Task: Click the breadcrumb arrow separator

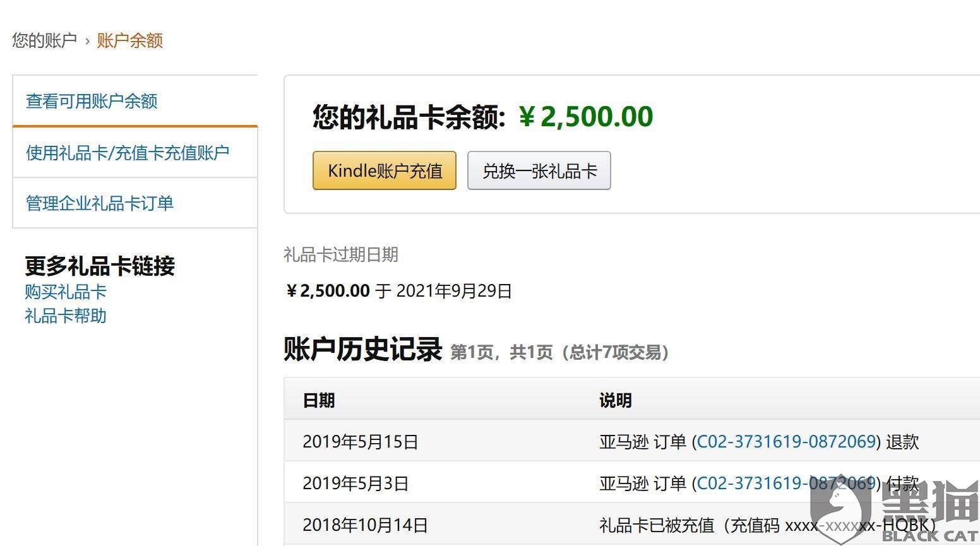Action: click(x=87, y=42)
